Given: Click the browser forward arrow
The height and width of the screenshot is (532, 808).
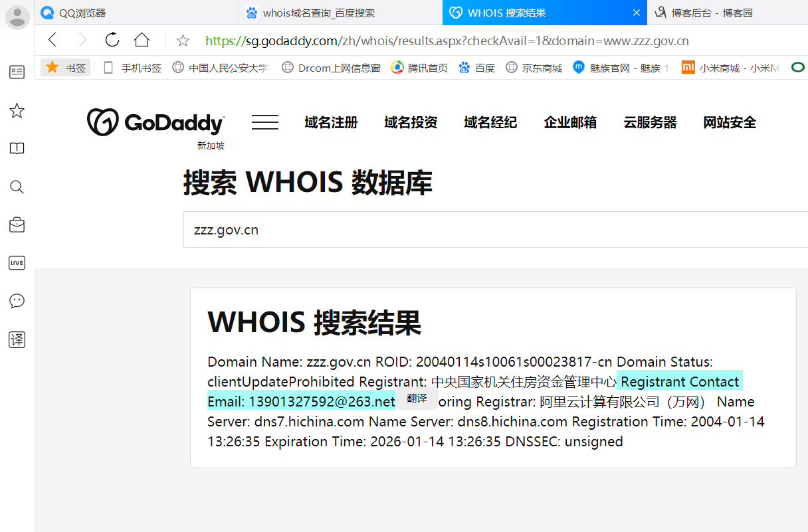Looking at the screenshot, I should click(x=82, y=40).
